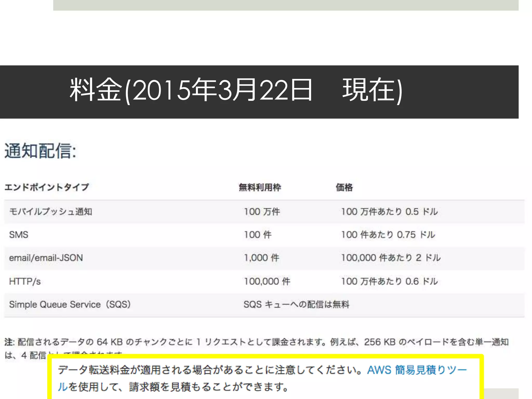Select the モバイルプッシュ通知 row label

point(51,211)
